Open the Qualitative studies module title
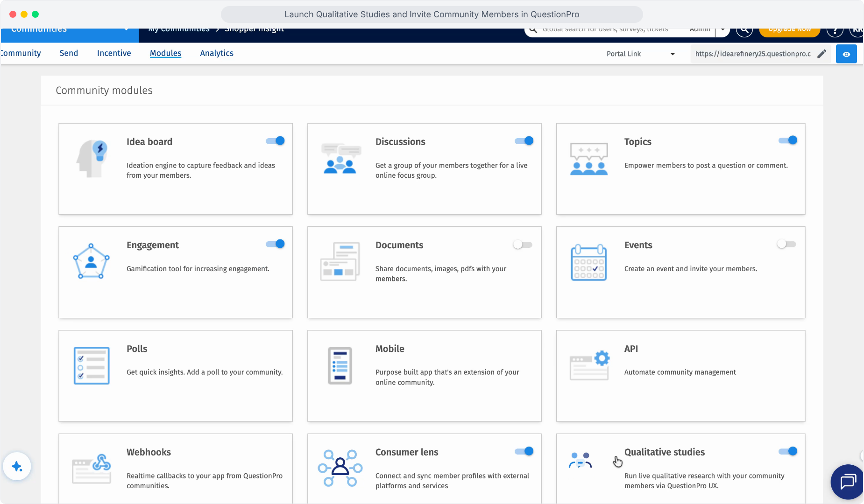This screenshot has width=864, height=504. [x=665, y=452]
